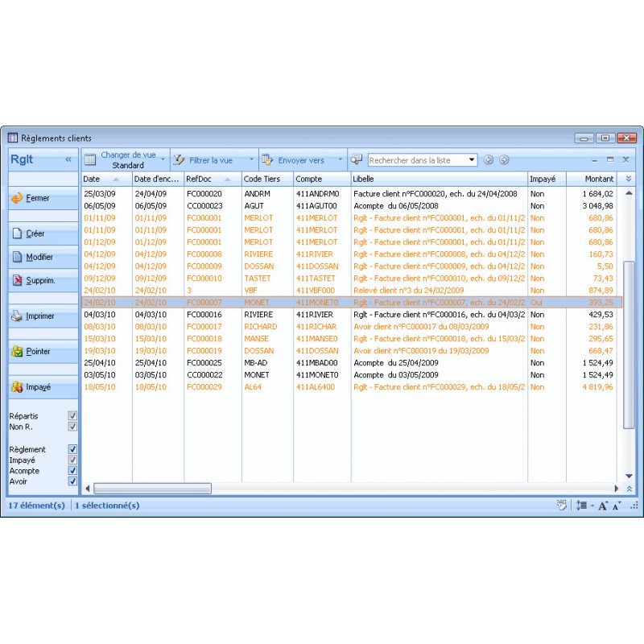Select row with RefDoc FC000020

pyautogui.click(x=352, y=194)
